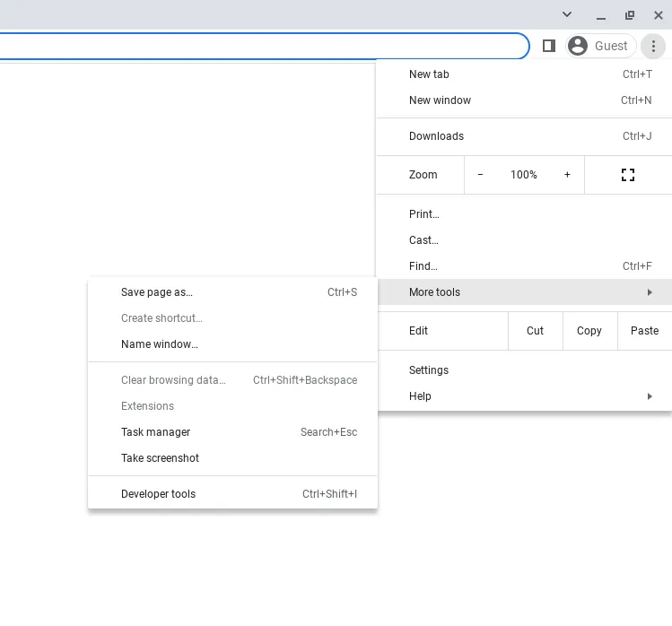Viewport: 672px width, 626px height.
Task: Choose Save page as... in submenu
Action: (x=232, y=292)
